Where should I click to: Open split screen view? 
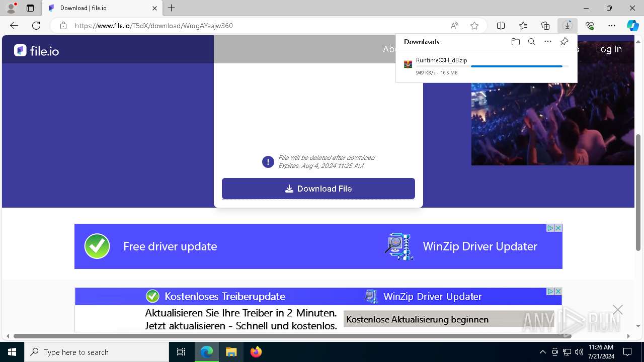(x=501, y=26)
